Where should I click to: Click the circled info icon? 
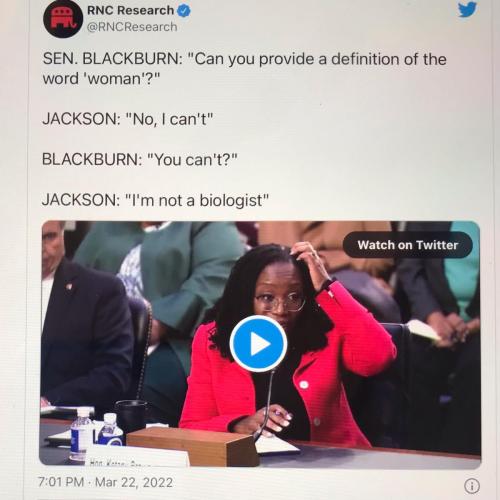(472, 486)
